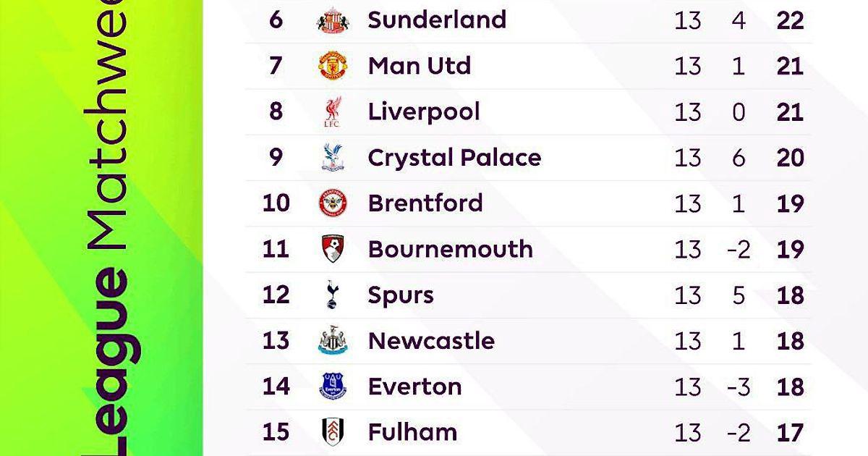Image resolution: width=868 pixels, height=456 pixels.
Task: Click the Newcastle team name
Action: (431, 340)
